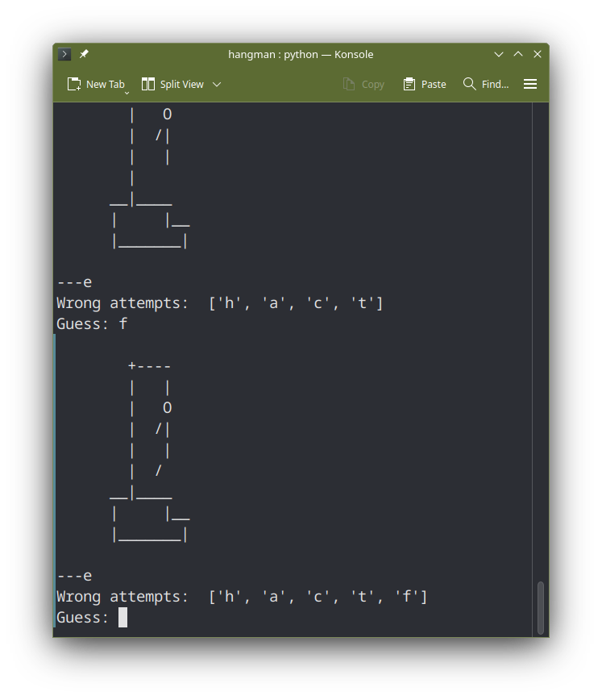Click the Split View toolbar button
Screen dimensions: 602x700
(x=172, y=84)
